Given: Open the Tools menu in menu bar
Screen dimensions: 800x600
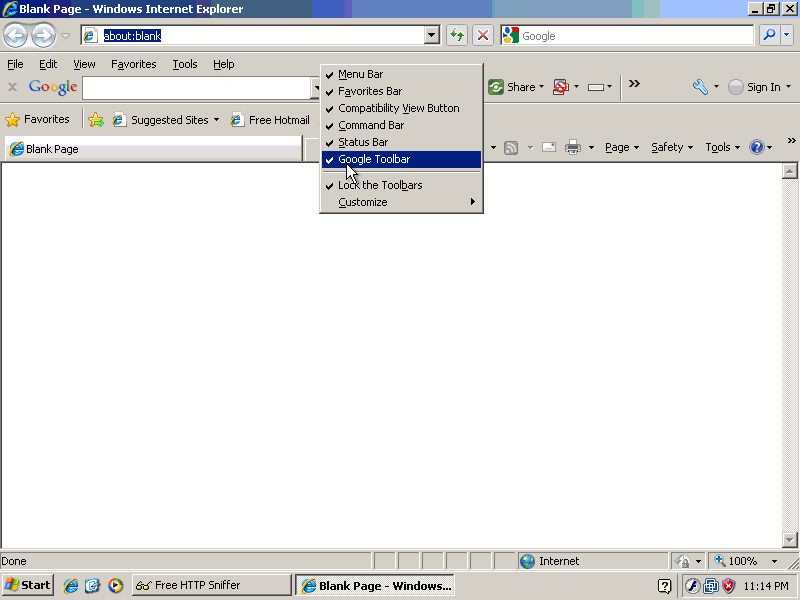Looking at the screenshot, I should coord(185,64).
